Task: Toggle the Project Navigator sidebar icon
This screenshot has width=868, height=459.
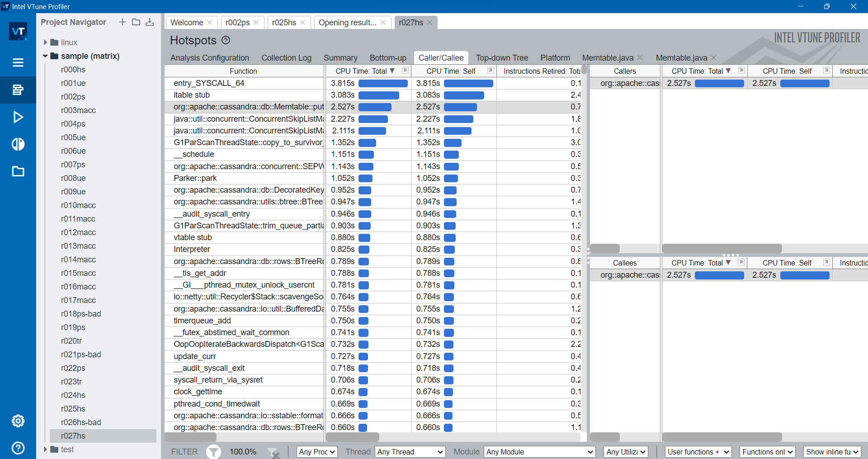Action: click(x=18, y=90)
